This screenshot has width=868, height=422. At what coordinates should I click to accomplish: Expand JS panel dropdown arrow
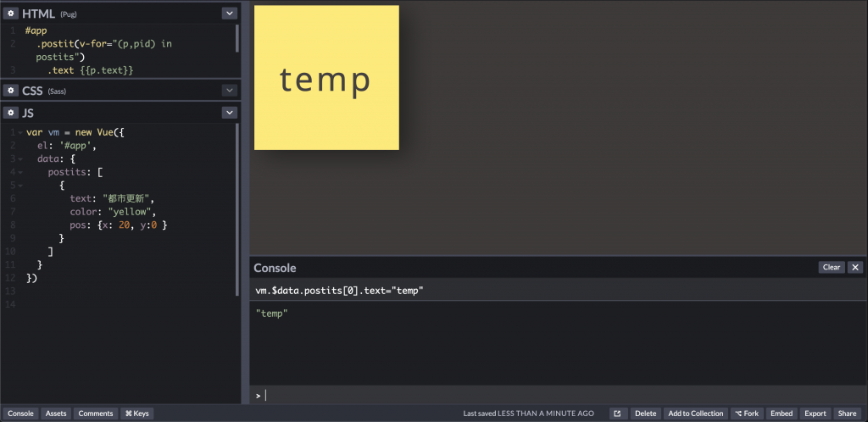click(229, 113)
